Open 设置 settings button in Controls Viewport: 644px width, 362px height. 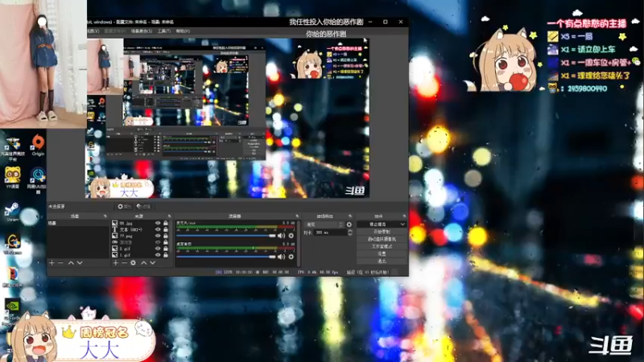pyautogui.click(x=382, y=254)
